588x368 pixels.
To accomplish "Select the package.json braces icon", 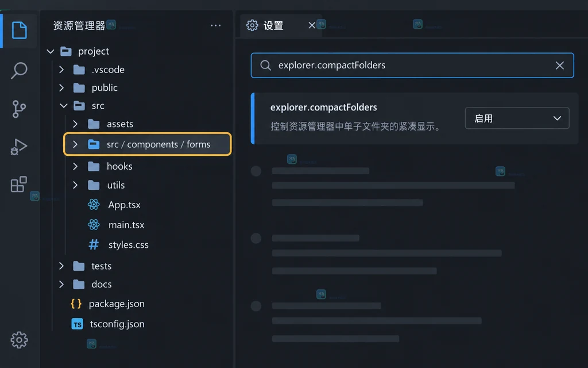I will 76,304.
